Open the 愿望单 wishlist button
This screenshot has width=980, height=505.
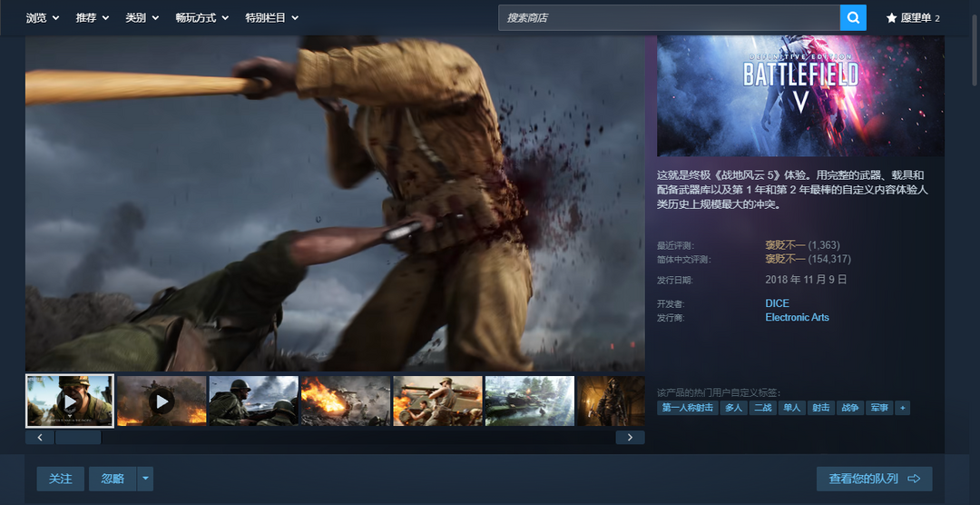click(x=913, y=18)
